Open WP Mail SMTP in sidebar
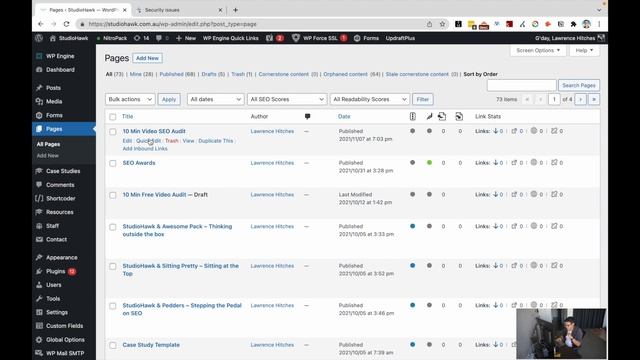The width and height of the screenshot is (640, 360). point(65,353)
